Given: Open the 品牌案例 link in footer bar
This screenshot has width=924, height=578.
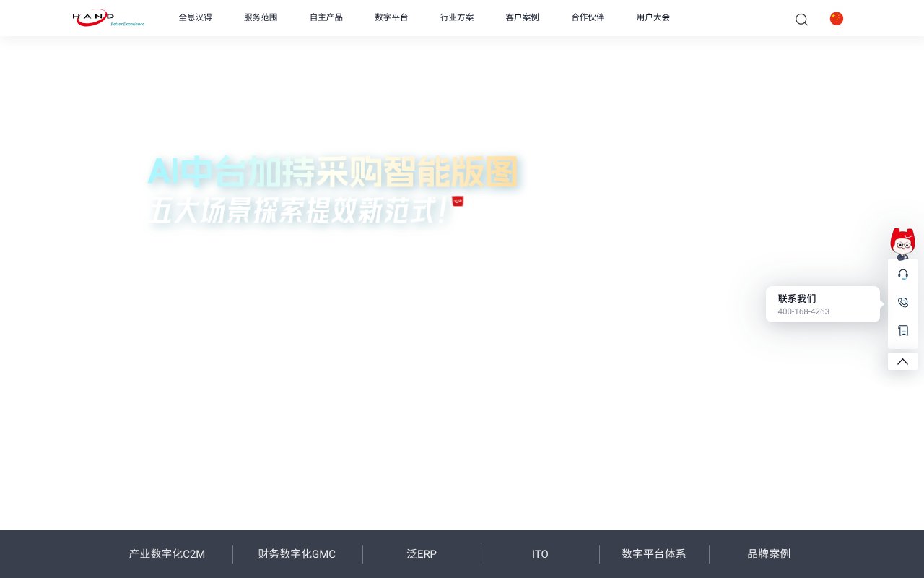Looking at the screenshot, I should (x=769, y=554).
